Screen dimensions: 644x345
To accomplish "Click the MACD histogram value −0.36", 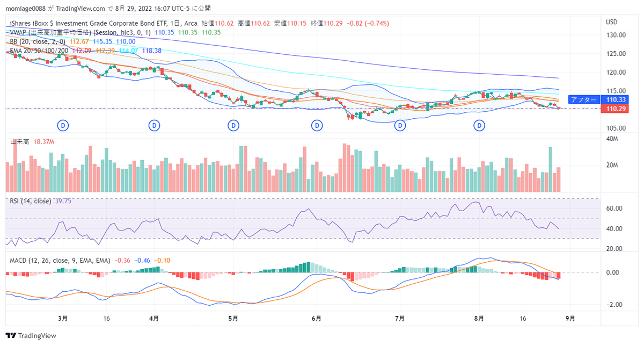I will [122, 260].
